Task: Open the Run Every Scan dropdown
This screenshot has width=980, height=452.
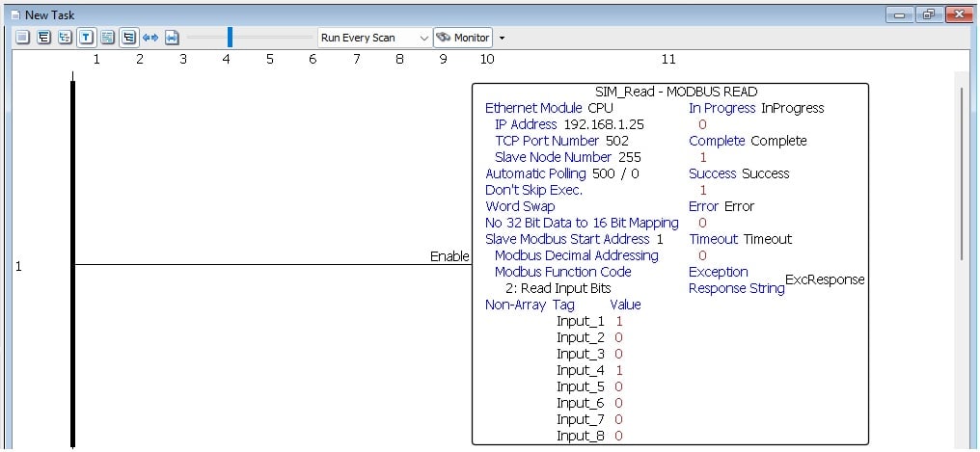Action: coord(374,38)
